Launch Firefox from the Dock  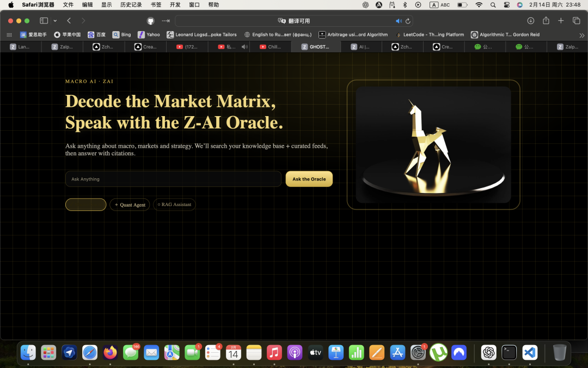pos(110,353)
